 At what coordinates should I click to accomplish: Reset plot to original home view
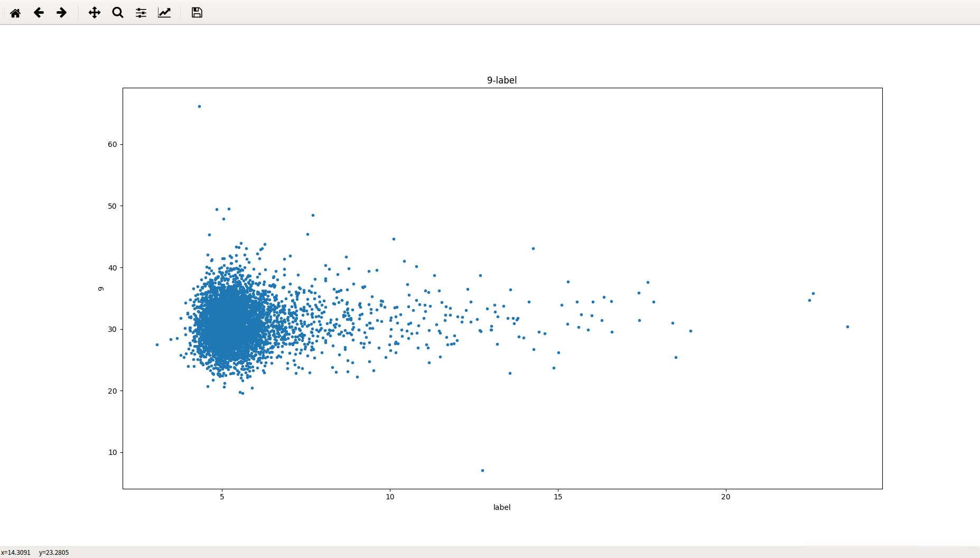(x=15, y=13)
